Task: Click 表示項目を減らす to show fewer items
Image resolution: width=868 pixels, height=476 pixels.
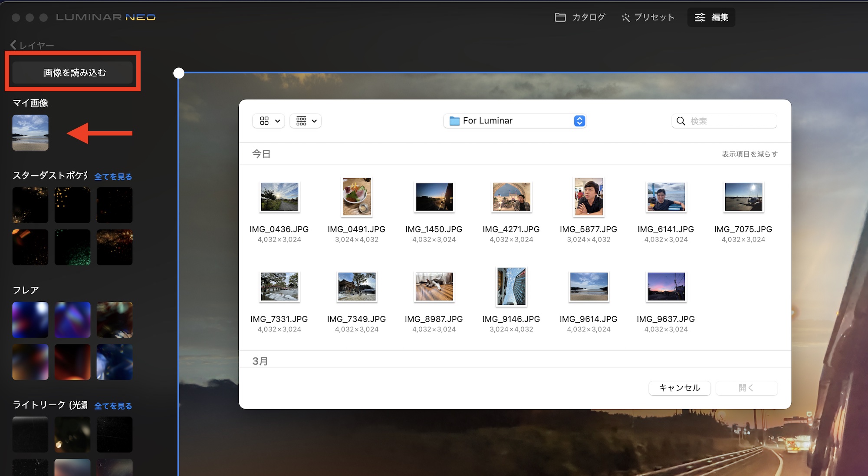Action: coord(749,154)
